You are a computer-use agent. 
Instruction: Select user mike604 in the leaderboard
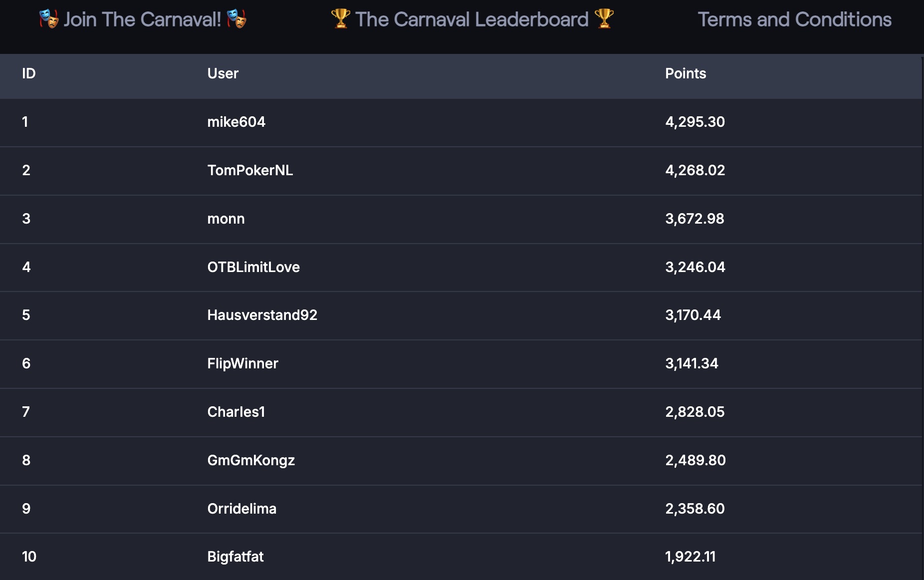point(236,122)
